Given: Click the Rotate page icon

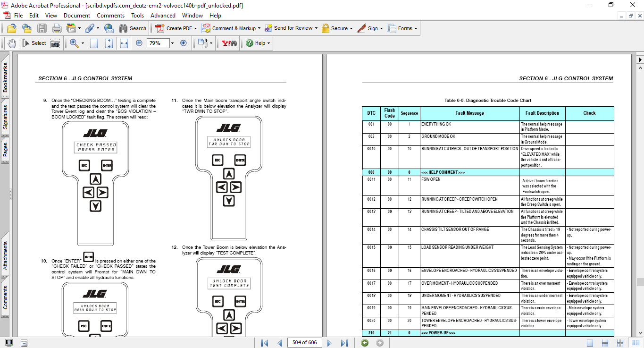Looking at the screenshot, I should pos(202,43).
